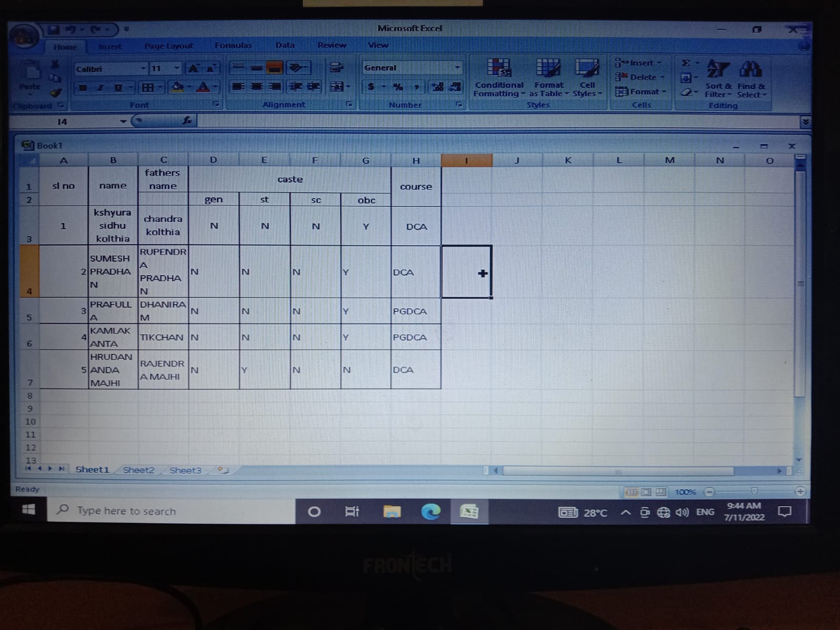This screenshot has width=840, height=630.
Task: Open the General number format dropdown
Action: click(x=457, y=68)
